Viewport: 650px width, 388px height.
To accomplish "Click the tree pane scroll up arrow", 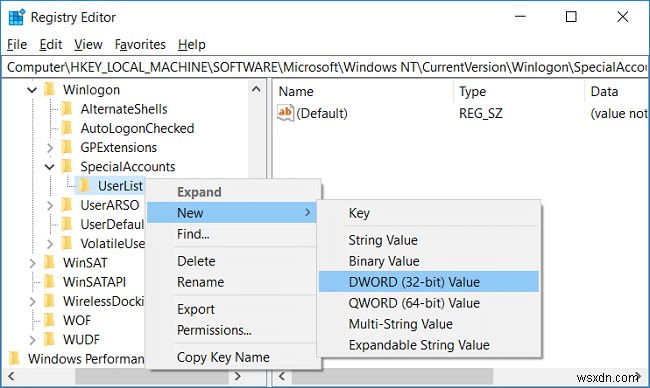I will coord(256,89).
